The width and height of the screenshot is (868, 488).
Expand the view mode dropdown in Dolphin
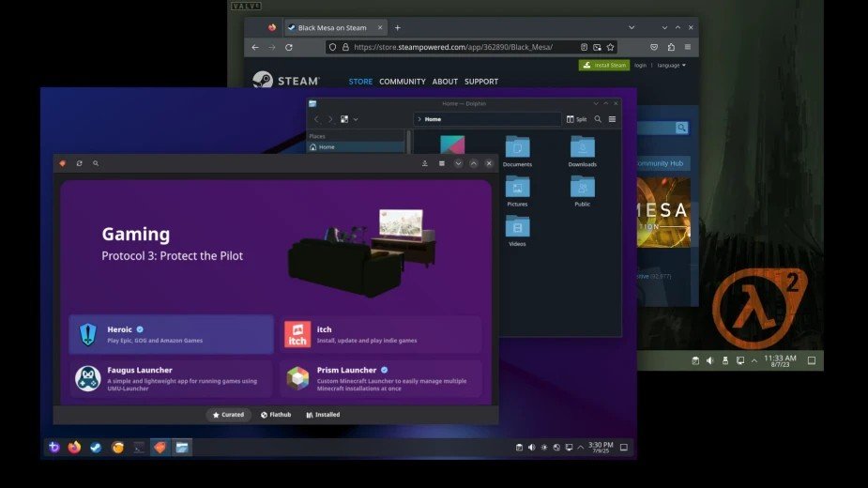(x=356, y=119)
